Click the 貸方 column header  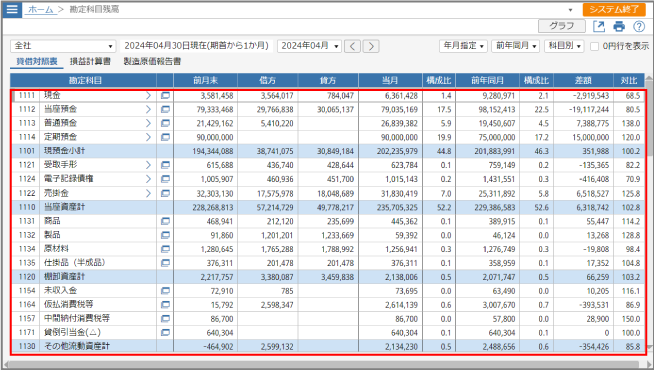(328, 81)
